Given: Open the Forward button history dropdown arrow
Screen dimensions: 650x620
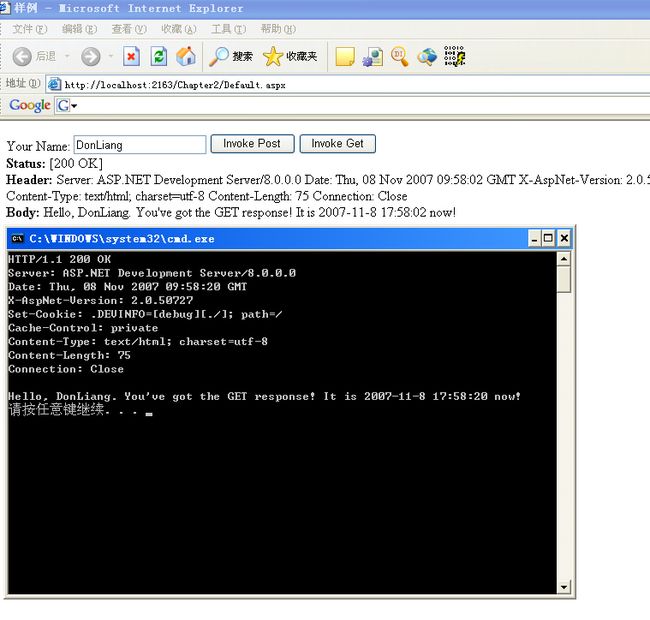Looking at the screenshot, I should (111, 56).
